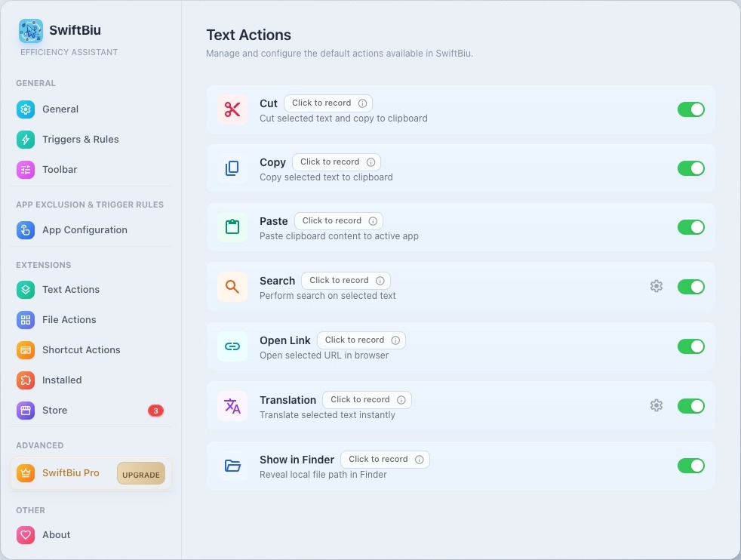Screen dimensions: 741x560
Task: Click the App Configuration touch icon
Action: (26, 230)
